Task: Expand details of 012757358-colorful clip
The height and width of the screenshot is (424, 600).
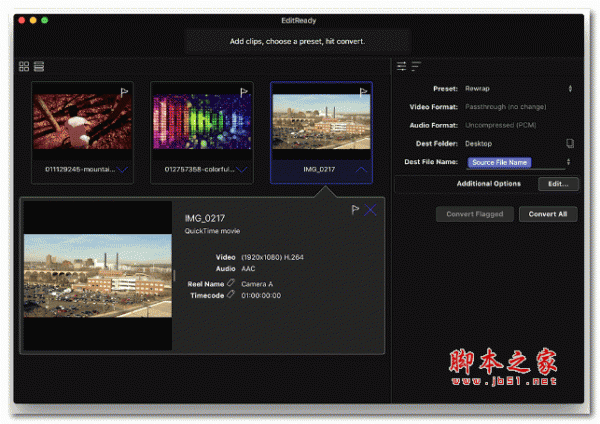Action: point(242,170)
